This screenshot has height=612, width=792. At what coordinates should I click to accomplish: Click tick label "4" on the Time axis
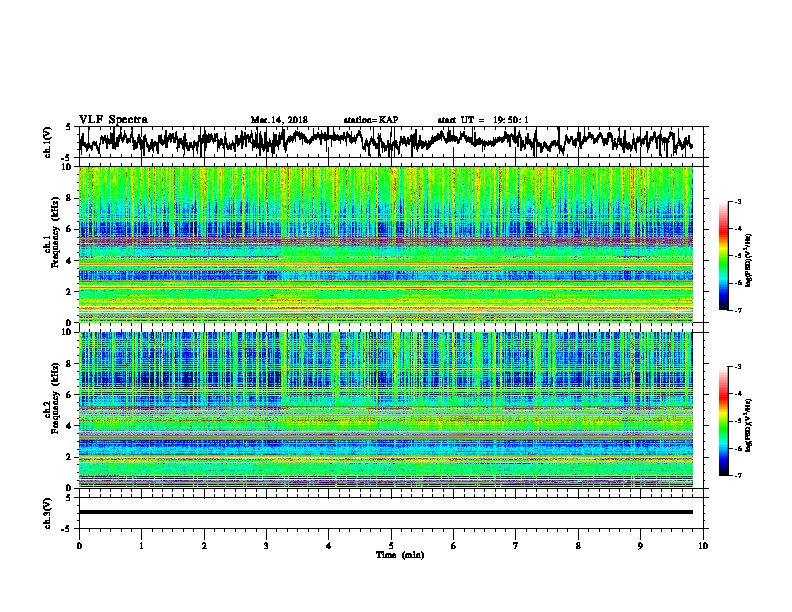click(329, 545)
